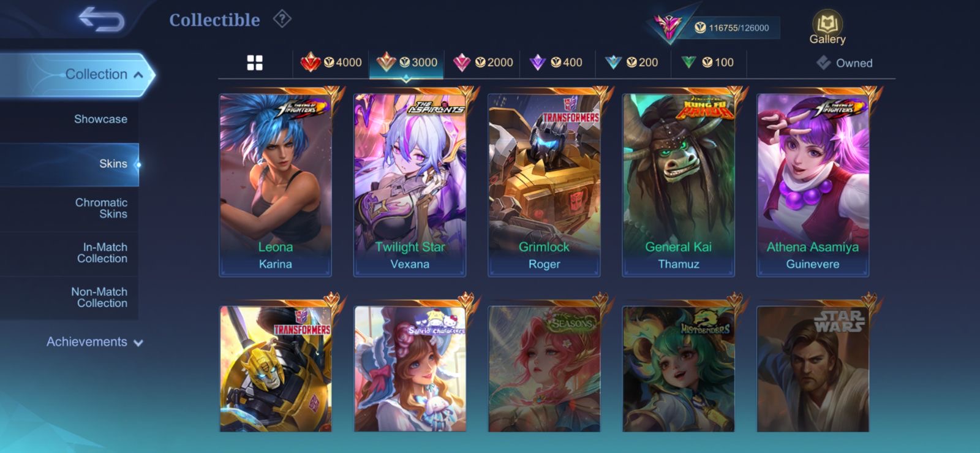The image size is (980, 453).
Task: Filter skins by the 4000 point tier
Action: click(331, 63)
